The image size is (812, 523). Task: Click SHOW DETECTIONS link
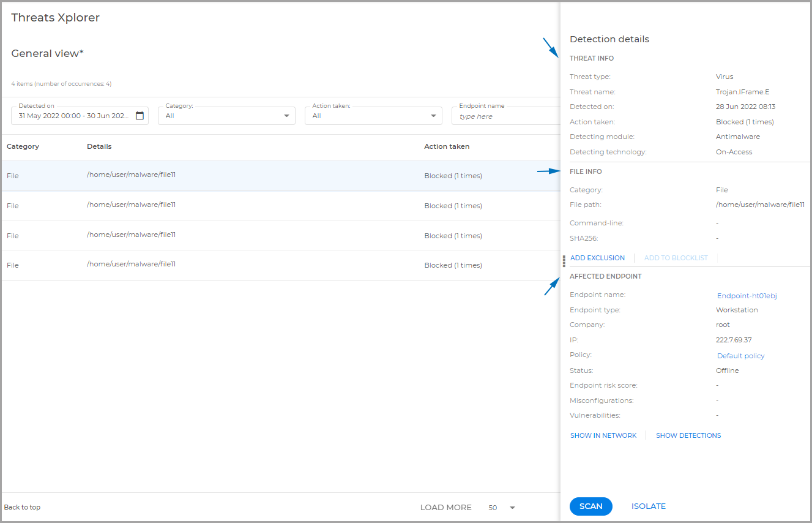click(688, 435)
